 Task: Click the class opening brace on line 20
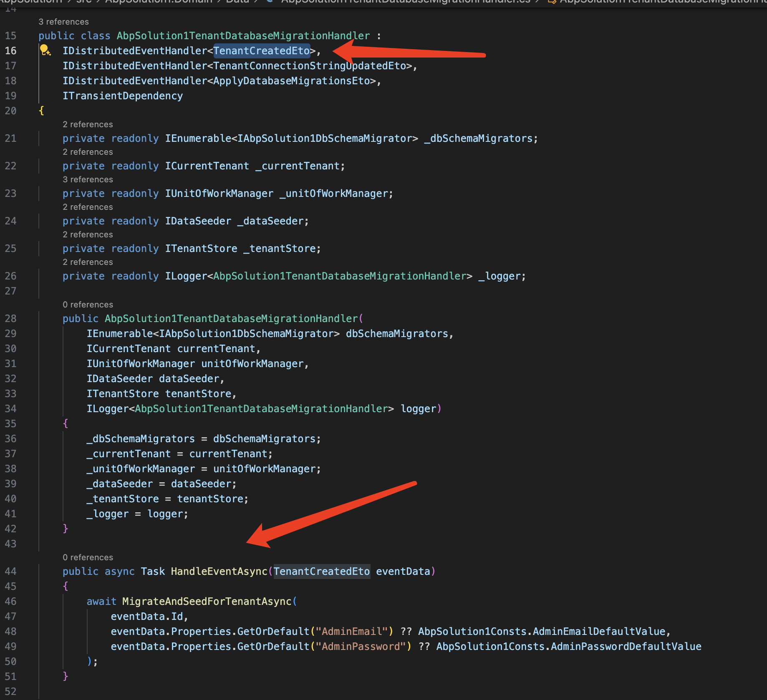click(41, 111)
